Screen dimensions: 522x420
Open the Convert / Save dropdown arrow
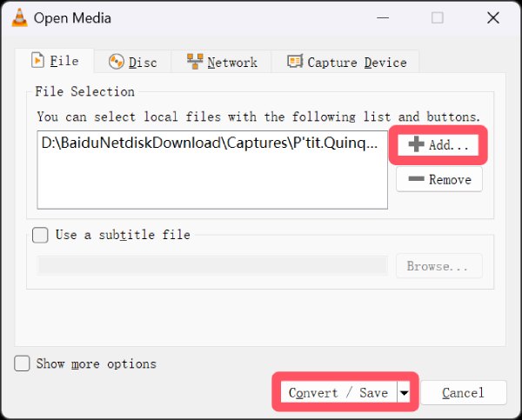point(404,393)
